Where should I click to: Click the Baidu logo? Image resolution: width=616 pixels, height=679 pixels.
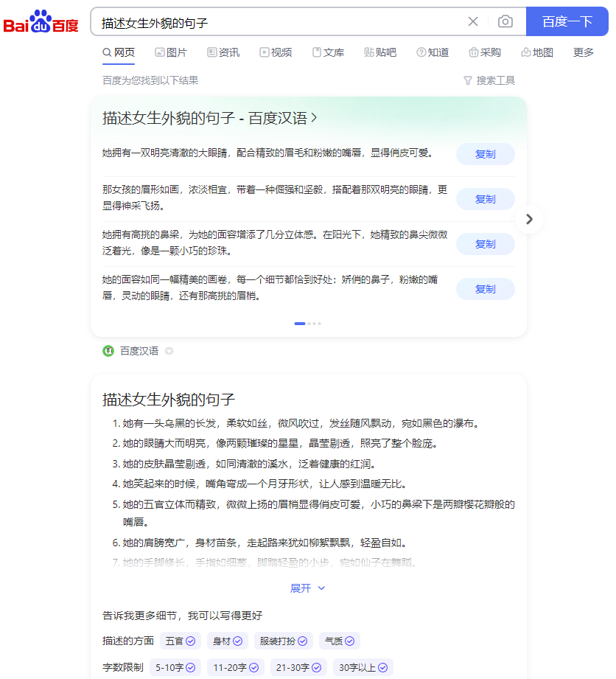41,21
